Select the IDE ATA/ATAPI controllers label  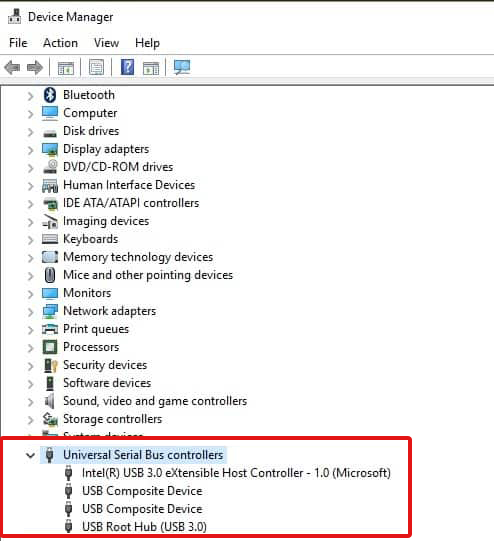131,203
